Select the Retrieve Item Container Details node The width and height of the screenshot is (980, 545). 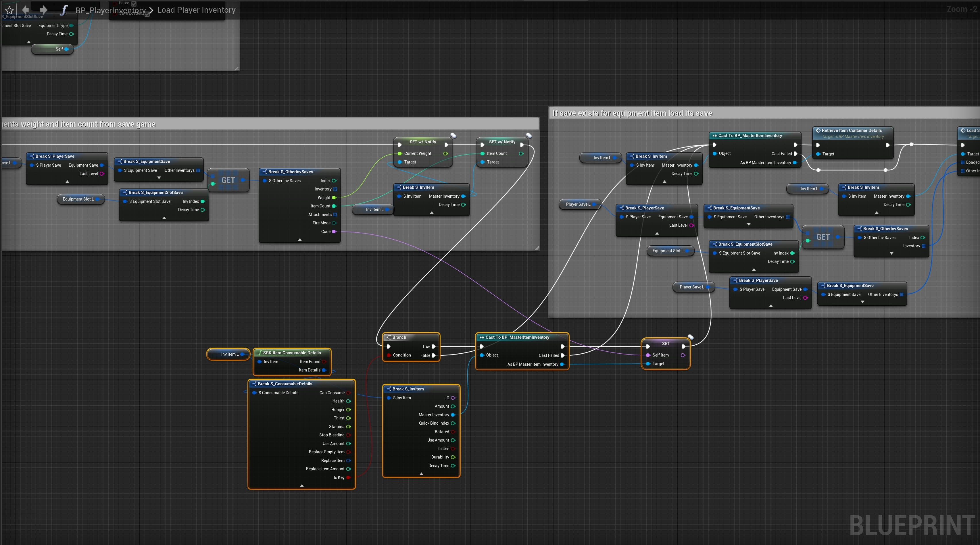pyautogui.click(x=852, y=130)
